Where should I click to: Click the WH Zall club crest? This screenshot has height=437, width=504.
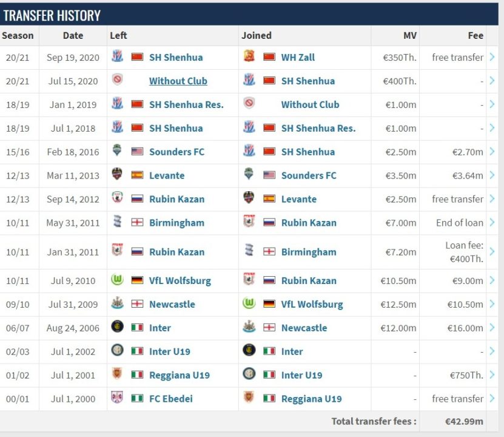(x=249, y=57)
